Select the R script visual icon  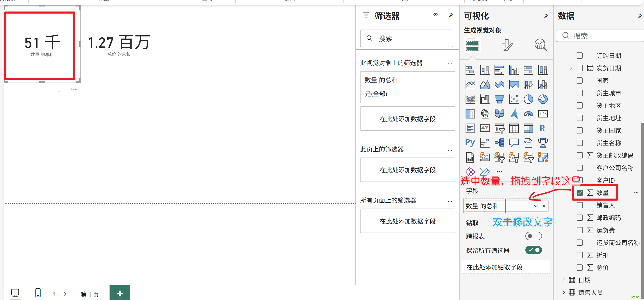point(542,128)
